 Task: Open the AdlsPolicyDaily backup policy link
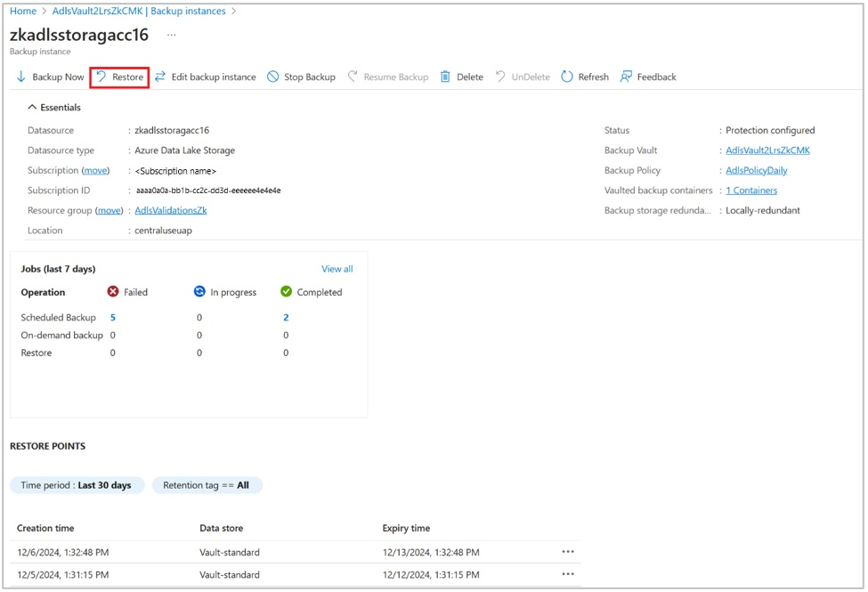[756, 170]
